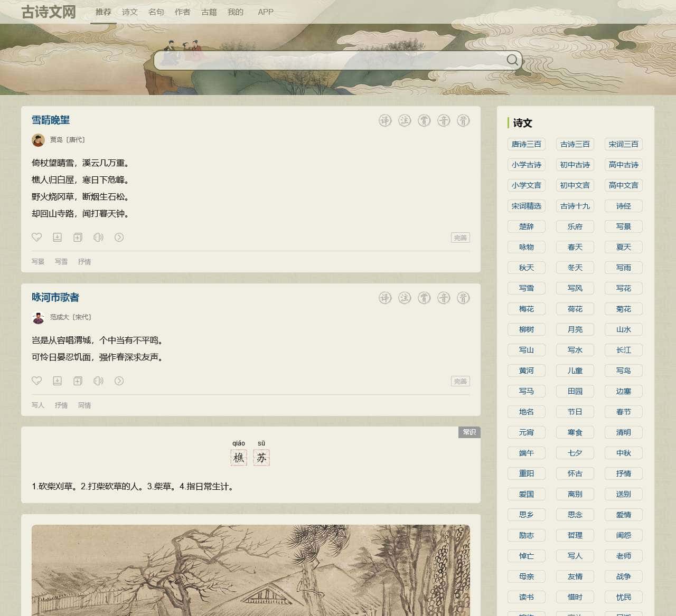Open poem title 雪晴晚望
676x616 pixels.
coord(51,120)
